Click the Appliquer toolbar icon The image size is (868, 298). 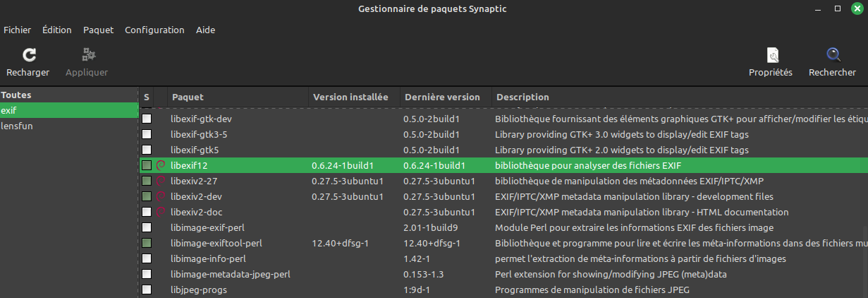point(87,56)
